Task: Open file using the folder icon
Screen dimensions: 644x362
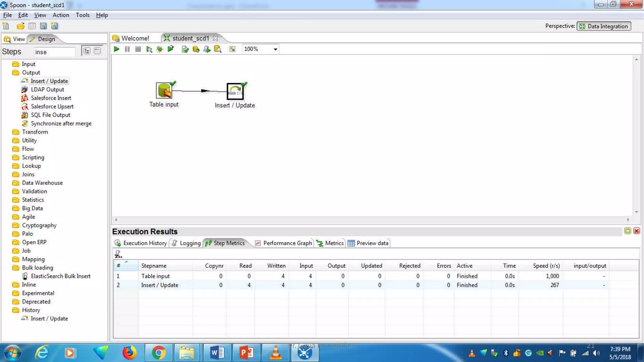Action: tap(20, 26)
